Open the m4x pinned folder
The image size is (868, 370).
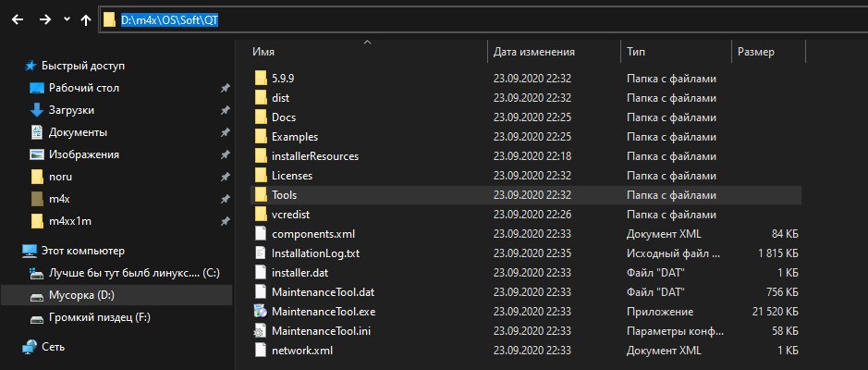point(59,199)
